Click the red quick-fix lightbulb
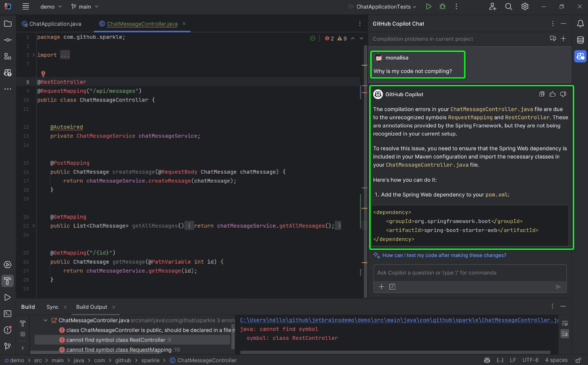 click(x=43, y=74)
